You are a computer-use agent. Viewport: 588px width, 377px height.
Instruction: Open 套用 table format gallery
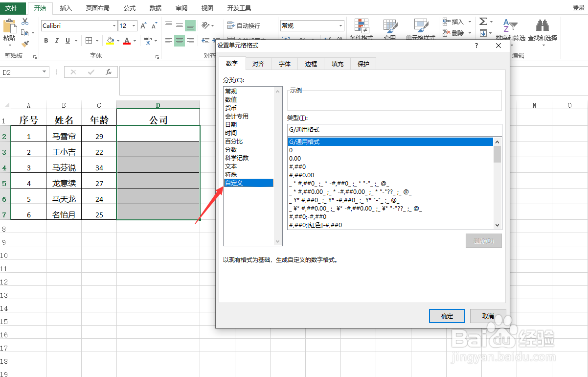pyautogui.click(x=390, y=29)
